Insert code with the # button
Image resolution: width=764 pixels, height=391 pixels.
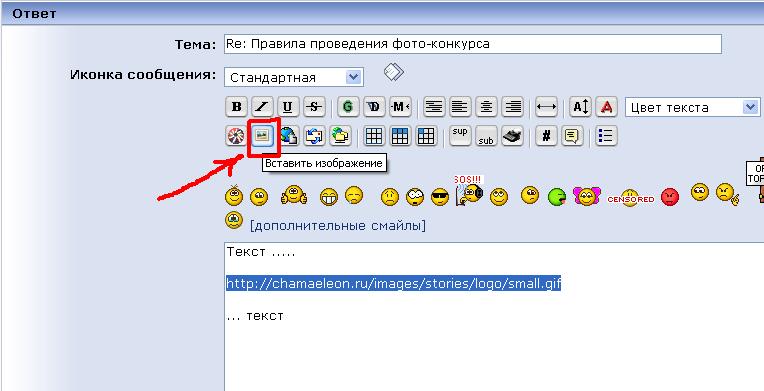tap(546, 136)
